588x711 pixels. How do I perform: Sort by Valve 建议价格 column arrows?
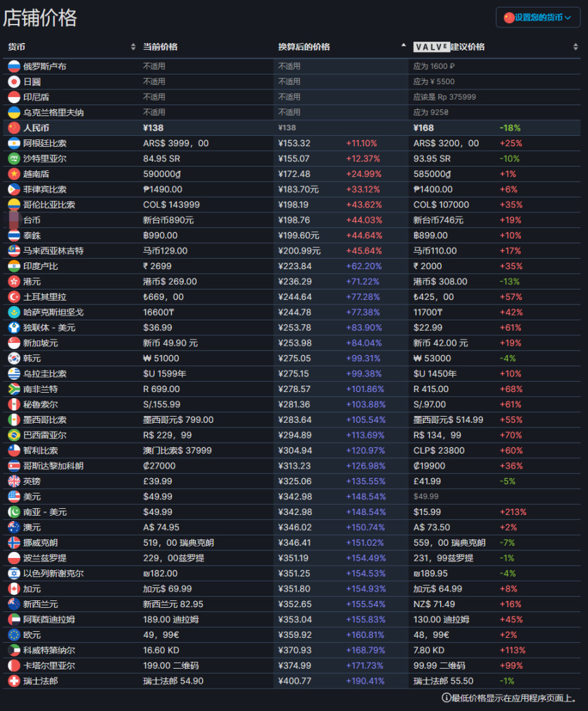point(576,47)
